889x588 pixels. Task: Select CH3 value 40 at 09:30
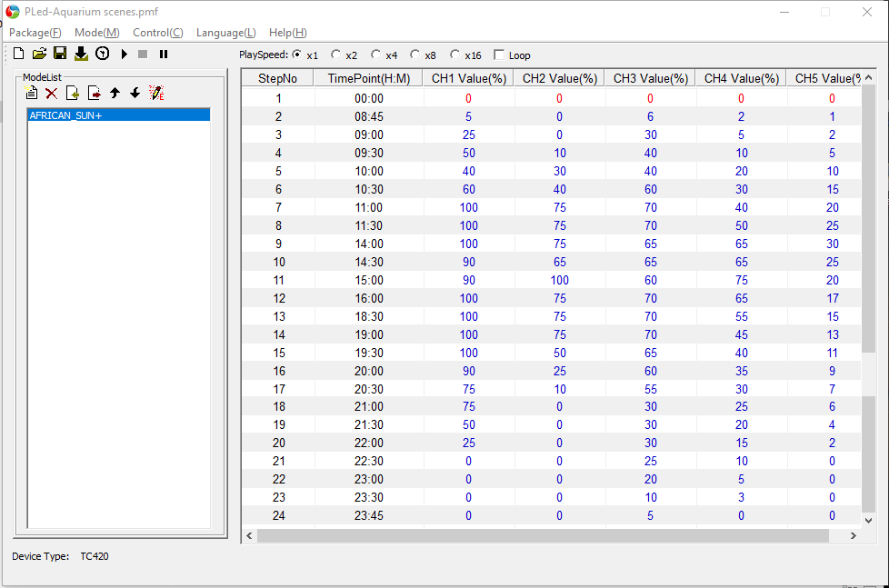tap(650, 153)
